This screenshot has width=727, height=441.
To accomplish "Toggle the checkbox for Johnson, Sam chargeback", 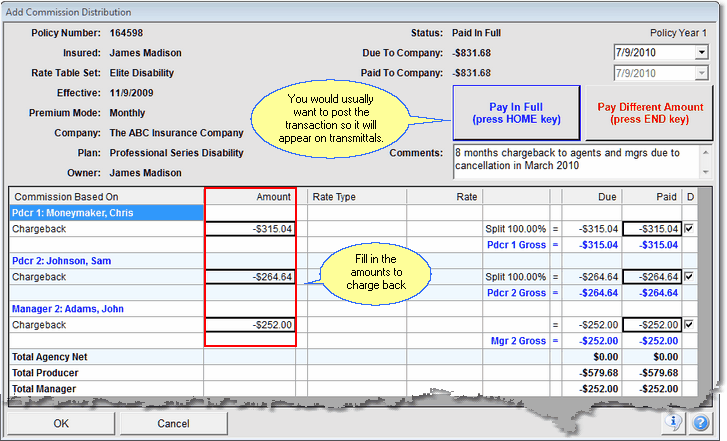I will (x=690, y=277).
